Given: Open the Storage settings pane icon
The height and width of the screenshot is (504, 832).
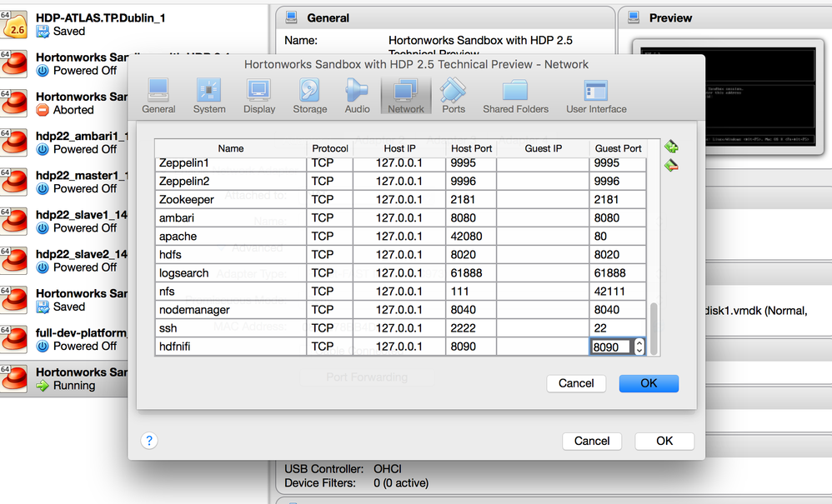Looking at the screenshot, I should 310,96.
